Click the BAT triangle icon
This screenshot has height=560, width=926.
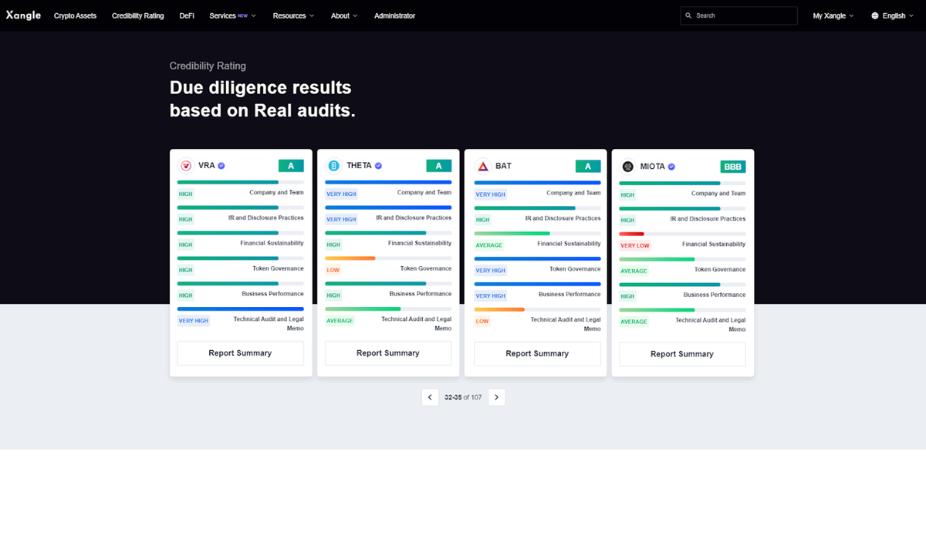click(x=483, y=167)
